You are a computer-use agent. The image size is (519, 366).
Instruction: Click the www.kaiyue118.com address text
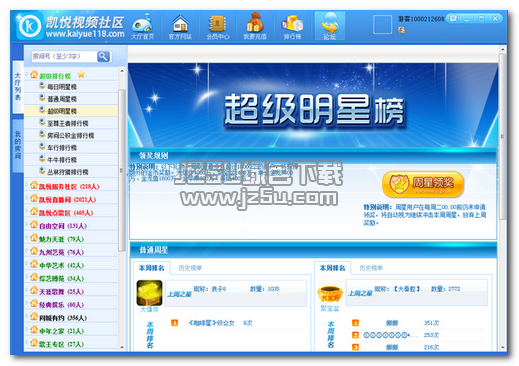[x=85, y=34]
